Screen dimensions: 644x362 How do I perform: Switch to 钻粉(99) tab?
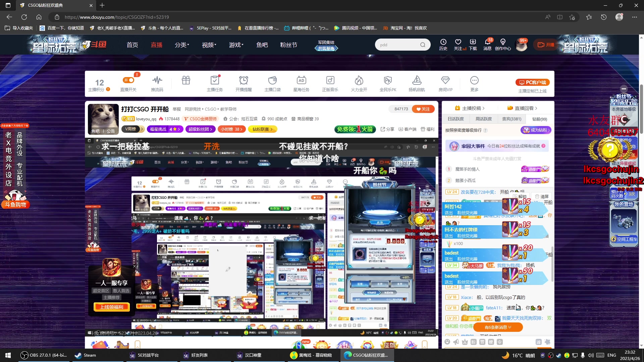(x=540, y=119)
